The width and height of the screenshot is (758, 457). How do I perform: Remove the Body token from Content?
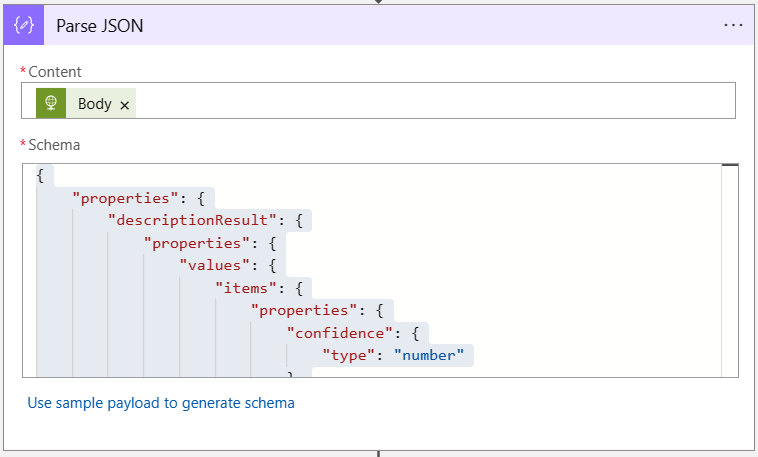pos(125,104)
